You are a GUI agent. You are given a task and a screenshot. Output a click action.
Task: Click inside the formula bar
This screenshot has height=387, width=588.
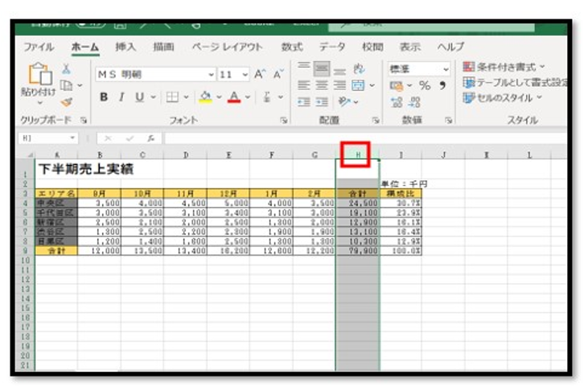tap(365, 138)
